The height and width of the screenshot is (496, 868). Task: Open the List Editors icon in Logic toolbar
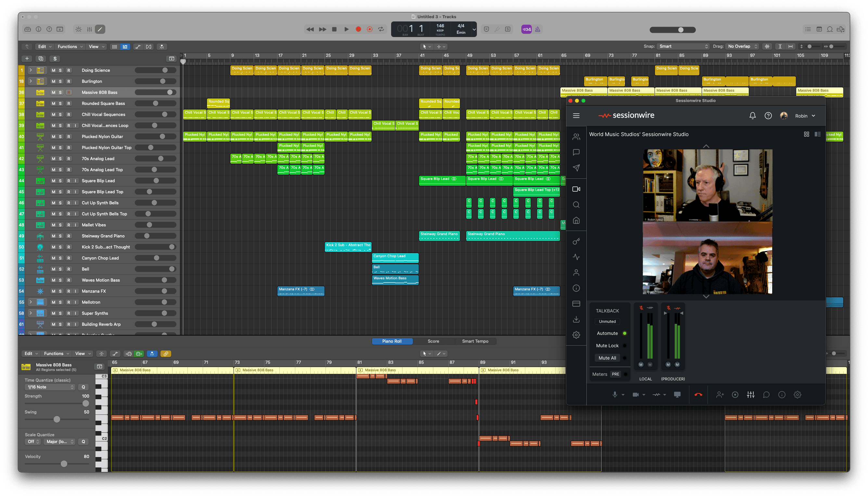[808, 29]
